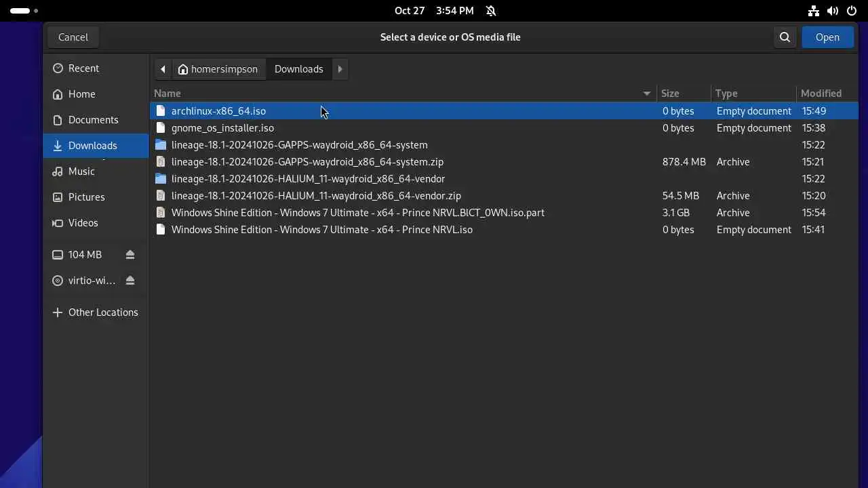Click the blue Open button
This screenshot has width=868, height=488.
click(827, 37)
